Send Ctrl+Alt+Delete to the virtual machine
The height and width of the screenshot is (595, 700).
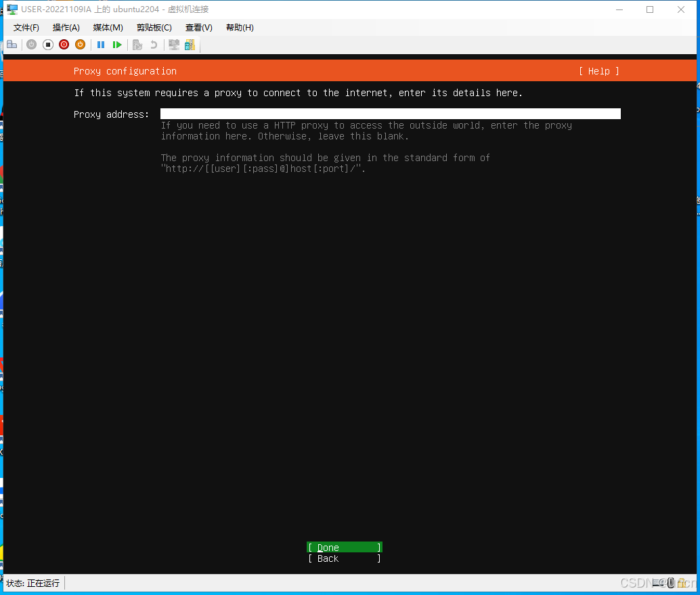pos(12,44)
